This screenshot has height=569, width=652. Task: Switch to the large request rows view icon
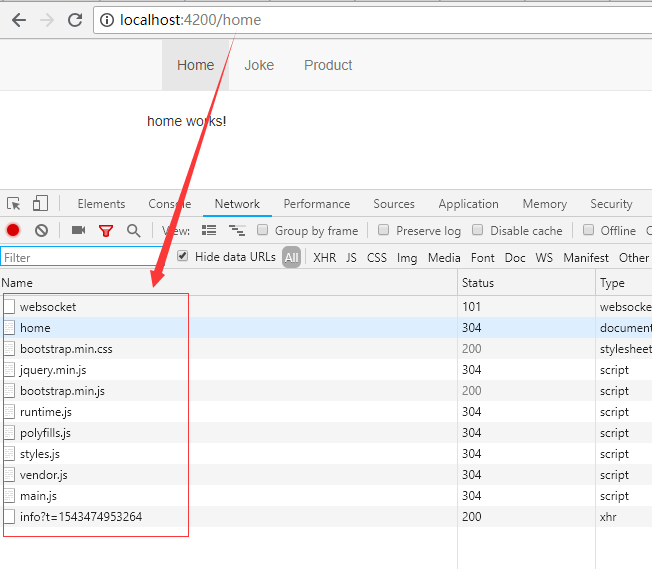point(209,230)
